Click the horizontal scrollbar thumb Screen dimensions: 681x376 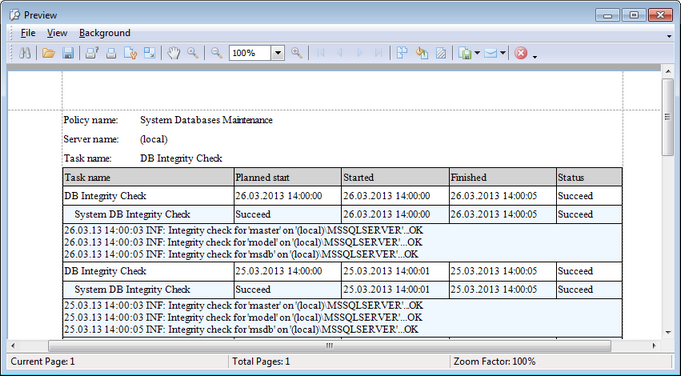(x=330, y=346)
